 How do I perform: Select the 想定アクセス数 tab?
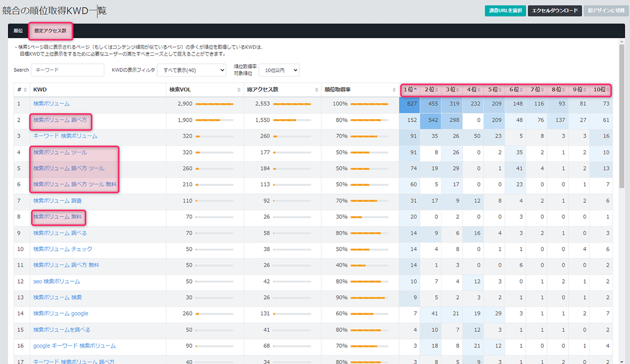click(x=50, y=31)
